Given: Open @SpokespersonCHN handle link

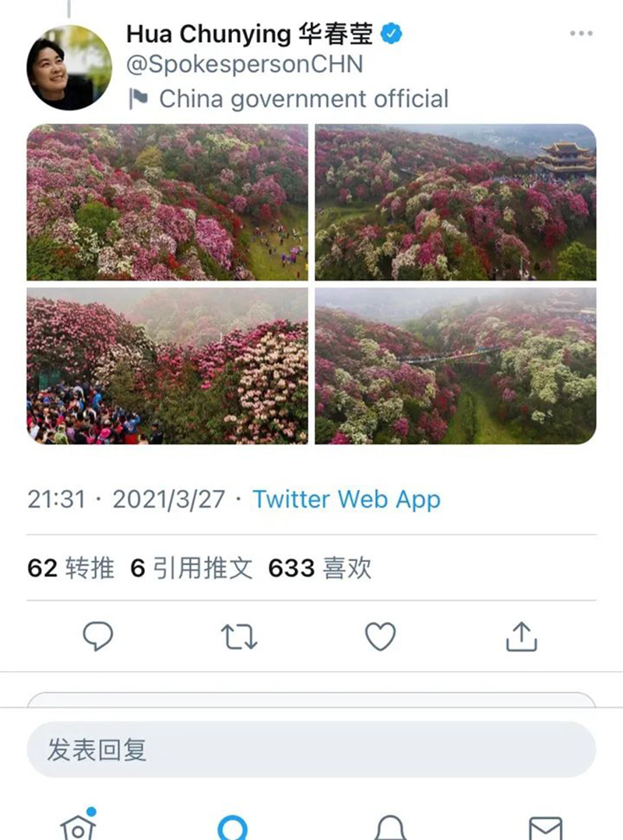Looking at the screenshot, I should (245, 64).
